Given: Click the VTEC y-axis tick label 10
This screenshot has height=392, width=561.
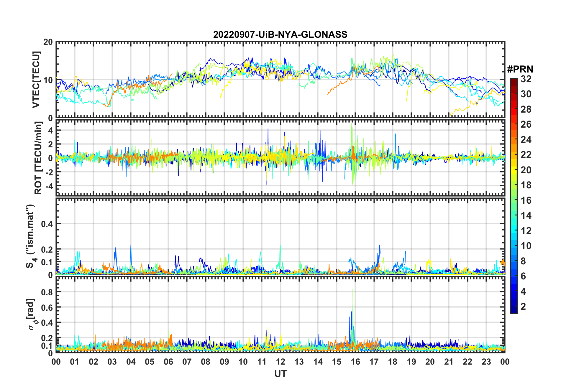Looking at the screenshot, I should 48,80.
